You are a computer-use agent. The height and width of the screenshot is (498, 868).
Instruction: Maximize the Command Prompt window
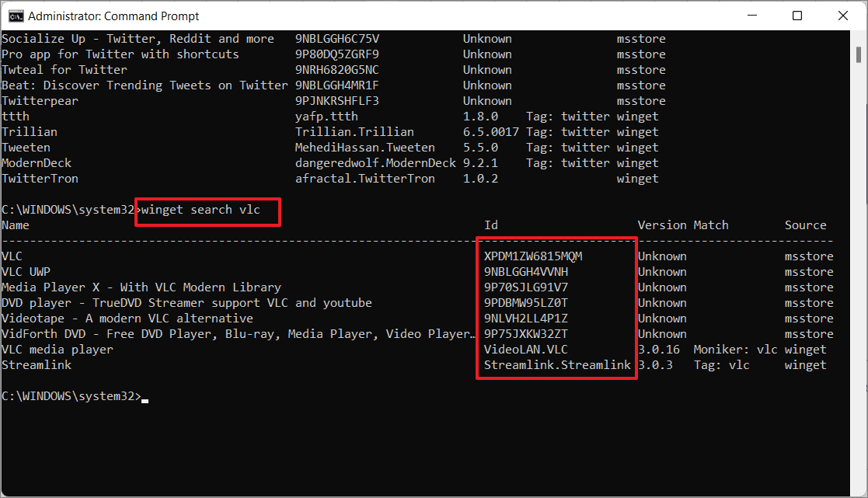coord(797,16)
